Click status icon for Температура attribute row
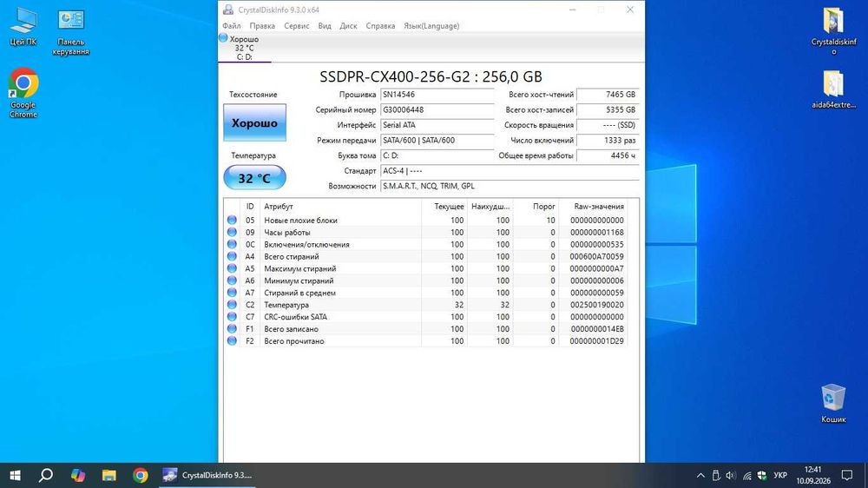 (232, 305)
